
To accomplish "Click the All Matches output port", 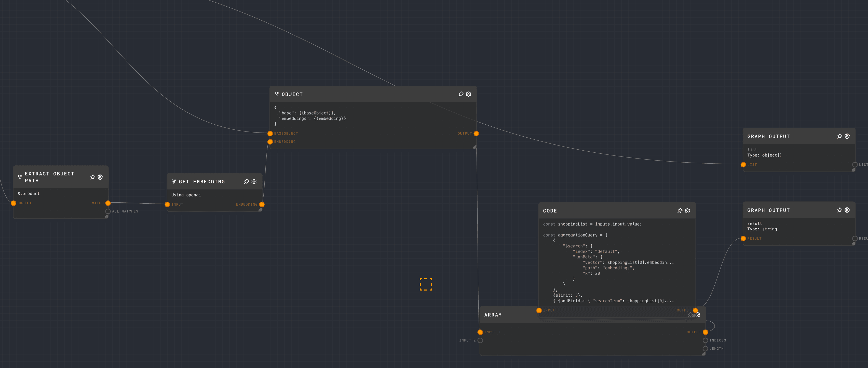I will point(108,212).
